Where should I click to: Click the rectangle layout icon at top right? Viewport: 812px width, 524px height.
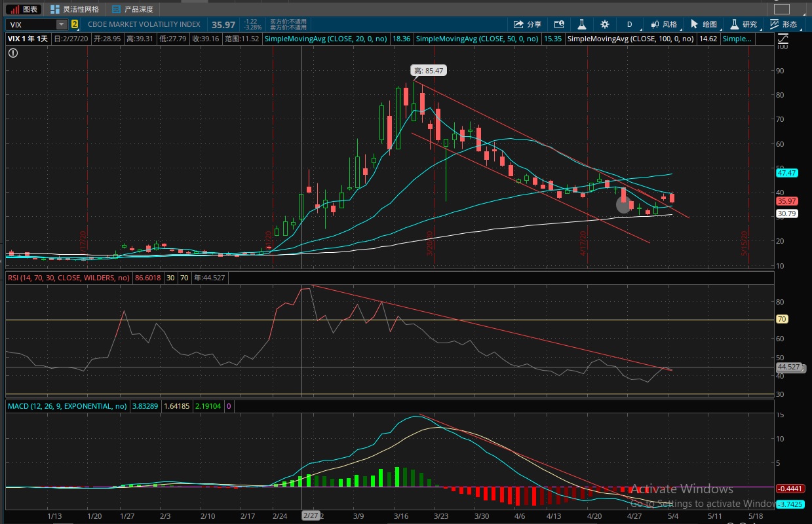tap(782, 9)
